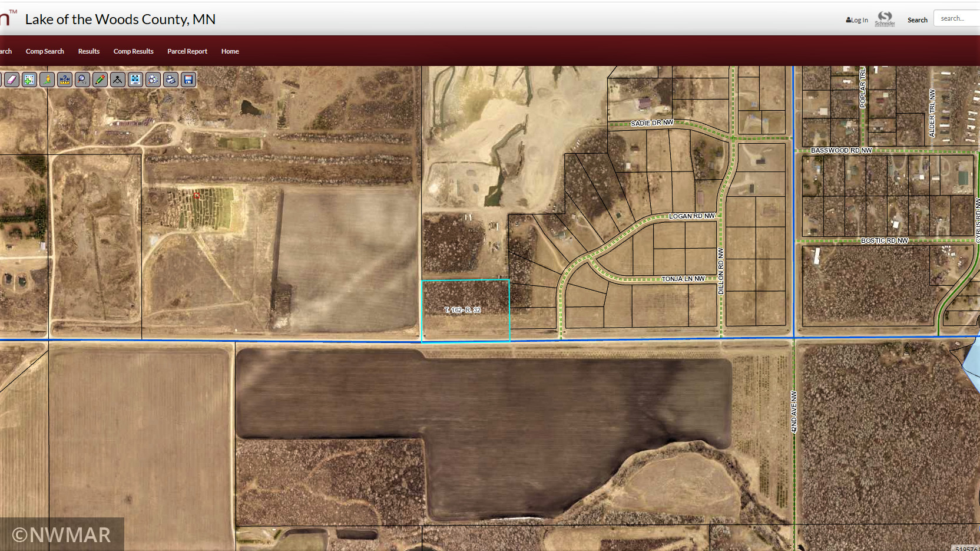Pick the green pencil drawing tool
The height and width of the screenshot is (551, 980).
point(100,80)
